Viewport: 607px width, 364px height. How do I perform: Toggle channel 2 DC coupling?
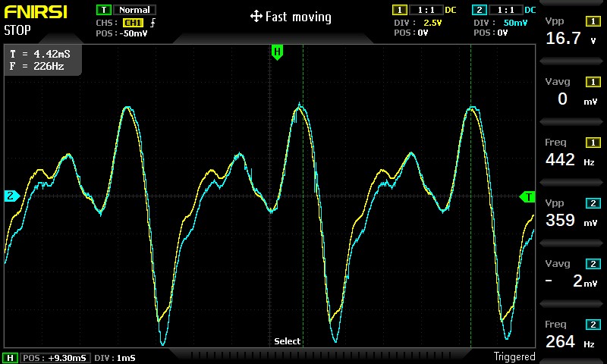coord(530,11)
